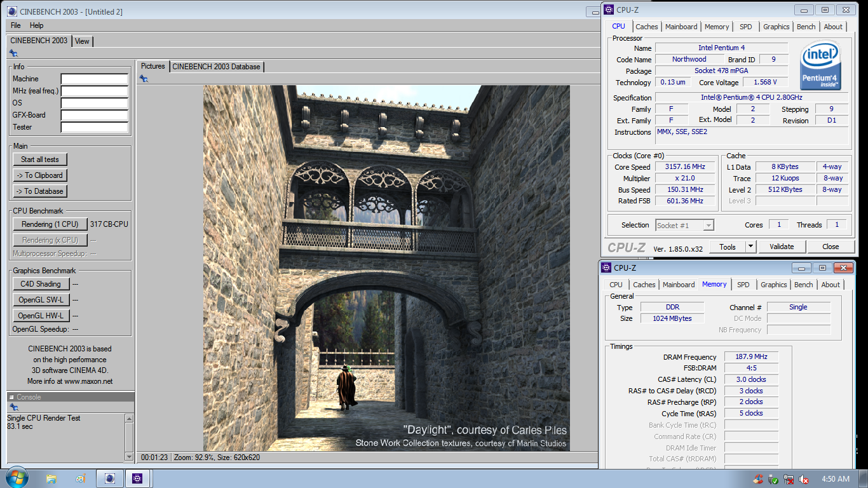Viewport: 868px width, 488px height.
Task: Click the Windows Start orb
Action: click(17, 477)
